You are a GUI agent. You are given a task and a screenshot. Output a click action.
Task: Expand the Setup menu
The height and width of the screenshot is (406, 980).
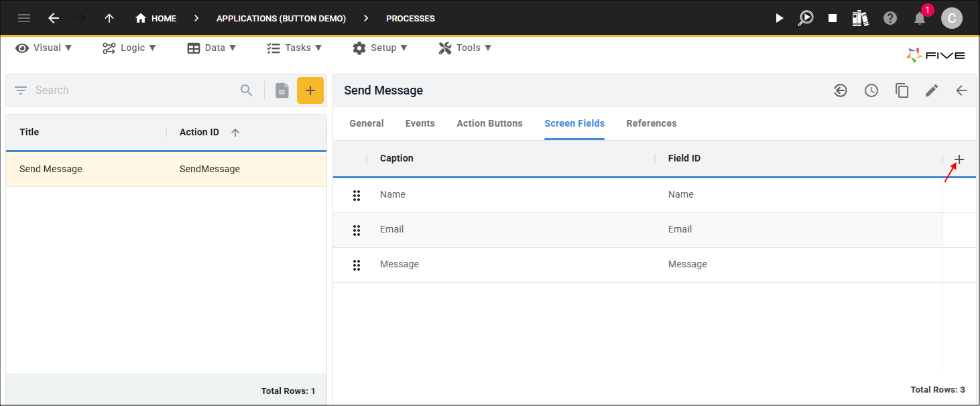coord(380,48)
